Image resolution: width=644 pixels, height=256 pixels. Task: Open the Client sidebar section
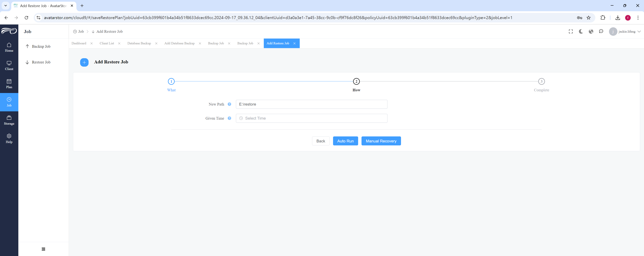tap(9, 65)
